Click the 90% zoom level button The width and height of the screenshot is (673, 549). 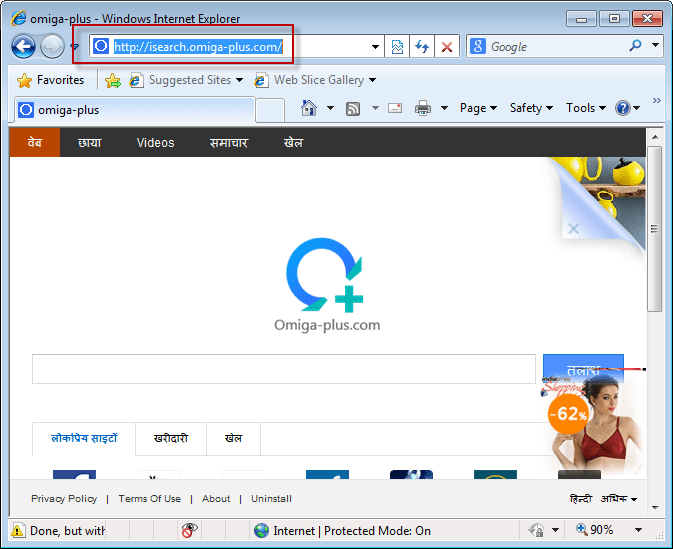click(x=595, y=530)
